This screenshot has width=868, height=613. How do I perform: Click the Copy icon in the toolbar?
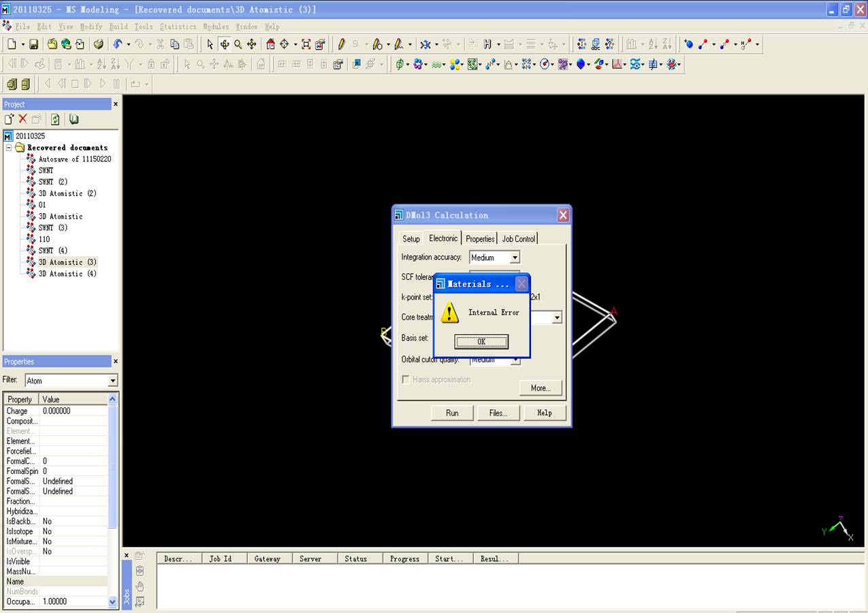point(174,44)
